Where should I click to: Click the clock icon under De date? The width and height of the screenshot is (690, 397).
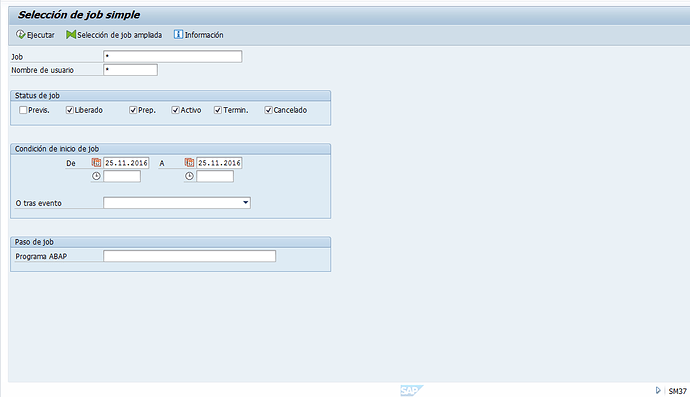pos(96,176)
